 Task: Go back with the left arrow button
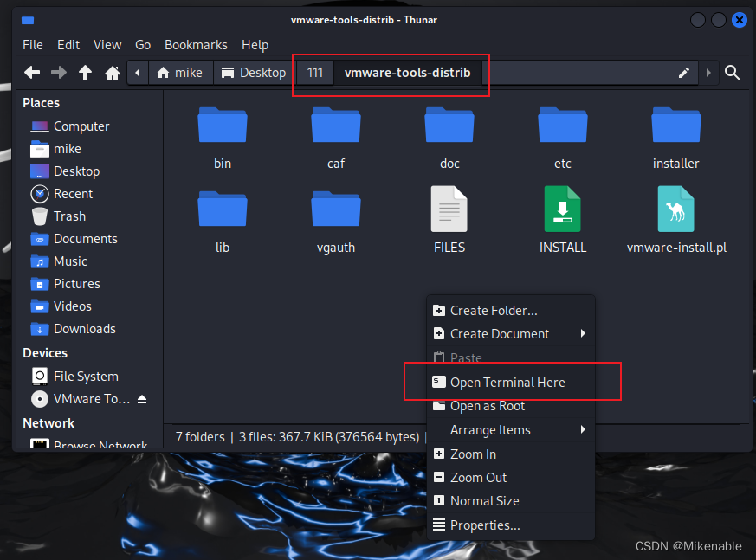pyautogui.click(x=32, y=73)
